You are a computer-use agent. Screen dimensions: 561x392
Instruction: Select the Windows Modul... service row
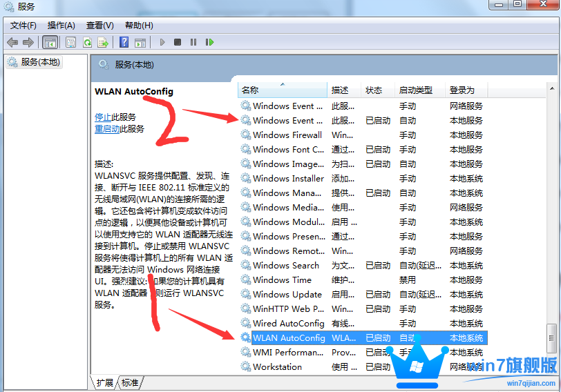tap(363, 222)
